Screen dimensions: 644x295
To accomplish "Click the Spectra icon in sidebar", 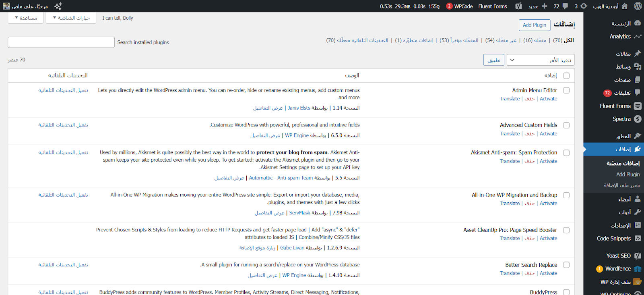I will (x=638, y=119).
